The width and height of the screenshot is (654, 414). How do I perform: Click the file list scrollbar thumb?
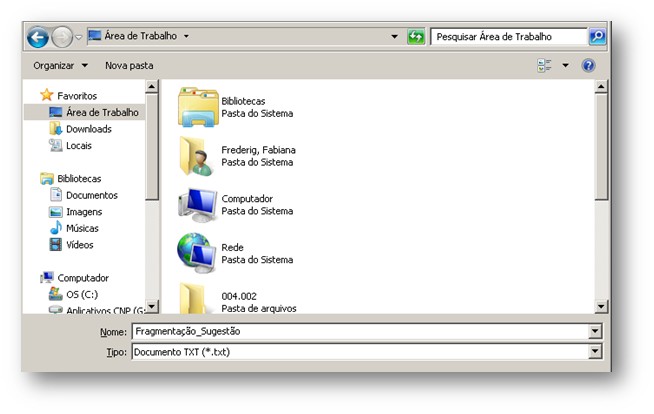[x=601, y=147]
